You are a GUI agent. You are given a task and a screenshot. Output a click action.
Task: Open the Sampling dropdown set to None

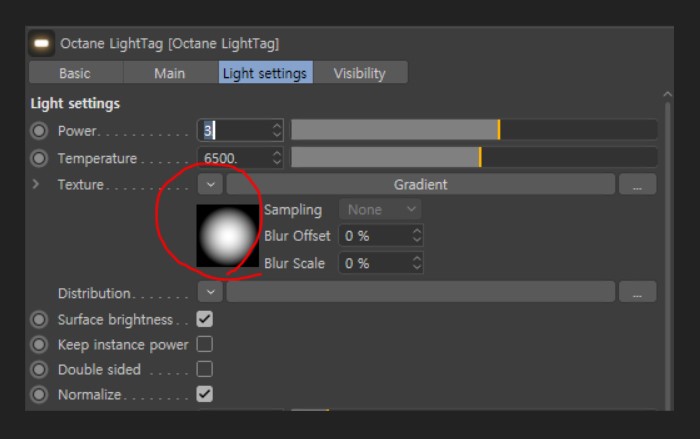click(x=380, y=209)
